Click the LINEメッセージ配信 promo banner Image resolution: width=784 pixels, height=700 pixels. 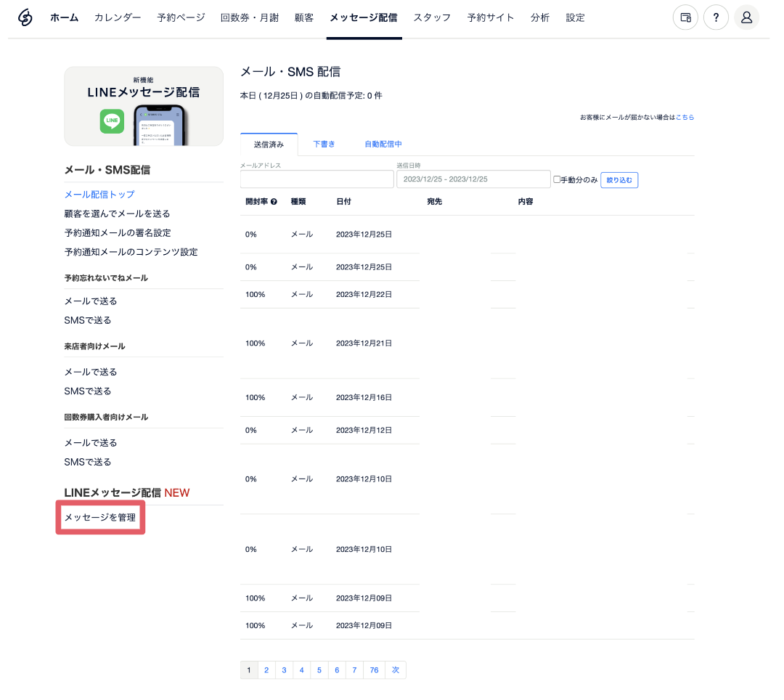[144, 106]
